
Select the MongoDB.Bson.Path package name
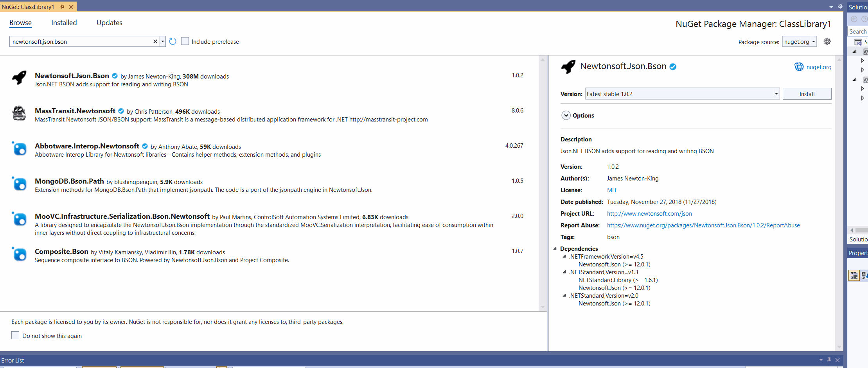pos(69,181)
